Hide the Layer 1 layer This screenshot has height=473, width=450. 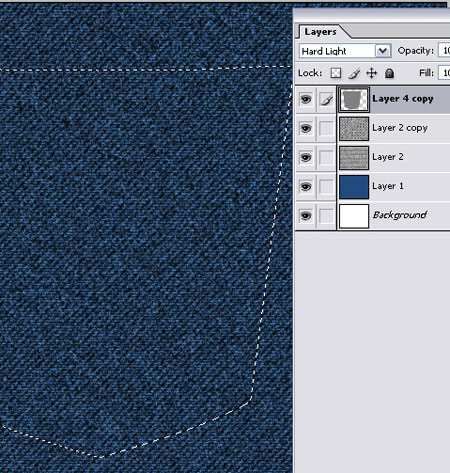[306, 186]
